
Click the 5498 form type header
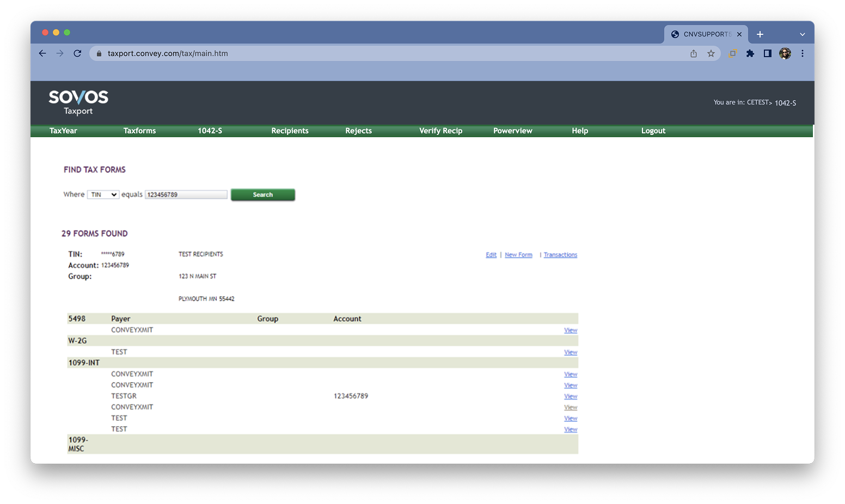pyautogui.click(x=77, y=318)
